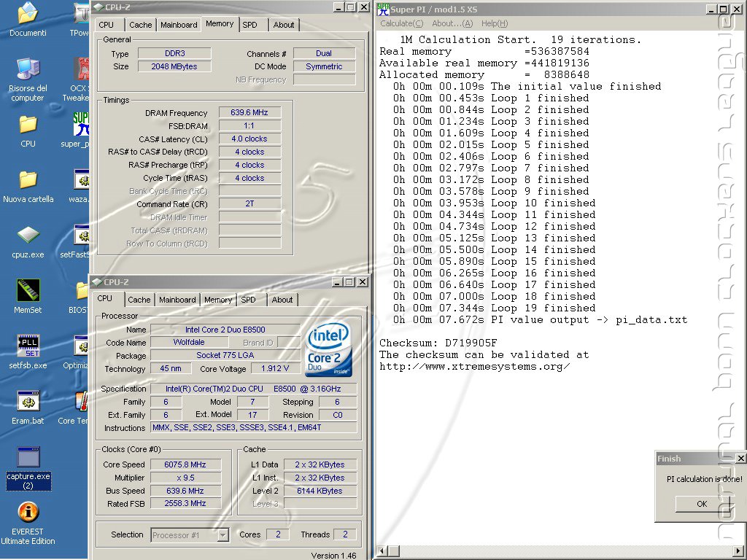
Task: Click the Core Speed 6075.8 MHz value
Action: [x=185, y=464]
